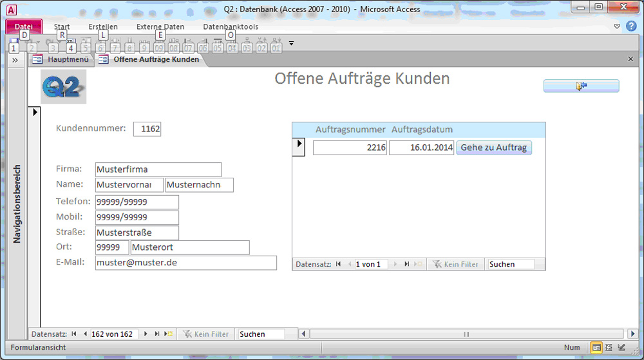The width and height of the screenshot is (644, 360).
Task: Expand the ribbon with the chevron icon
Action: [617, 26]
